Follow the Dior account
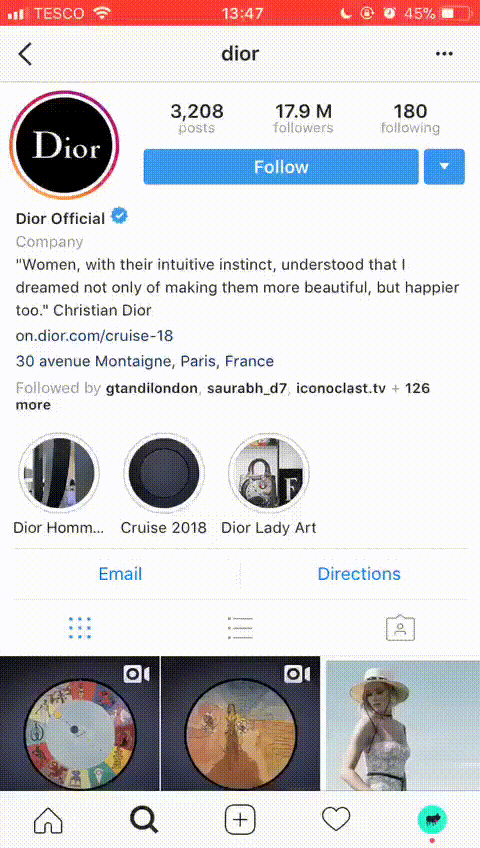Screen dimensions: 480x848 [x=281, y=167]
